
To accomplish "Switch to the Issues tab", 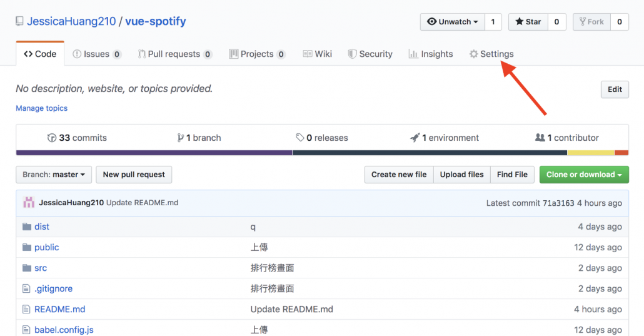I will point(97,54).
